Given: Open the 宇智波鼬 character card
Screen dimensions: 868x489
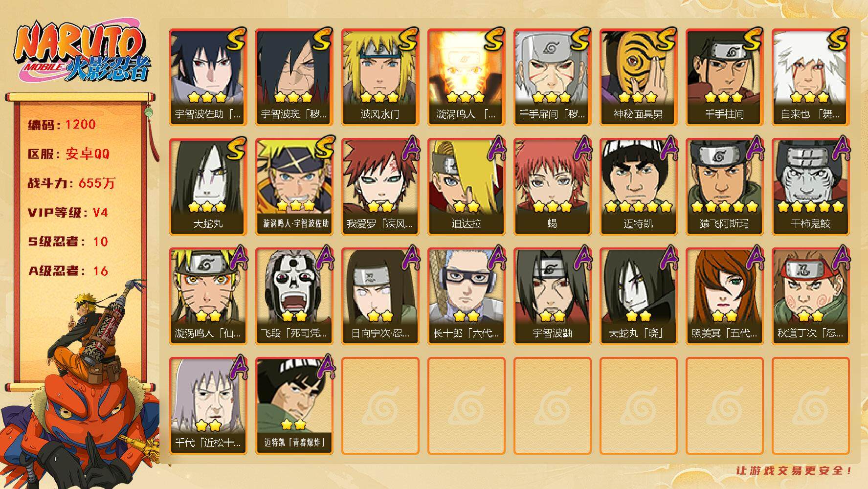Looking at the screenshot, I should [552, 296].
